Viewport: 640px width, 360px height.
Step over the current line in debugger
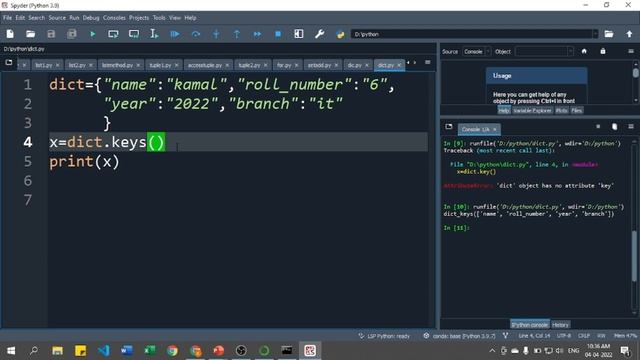(x=196, y=34)
